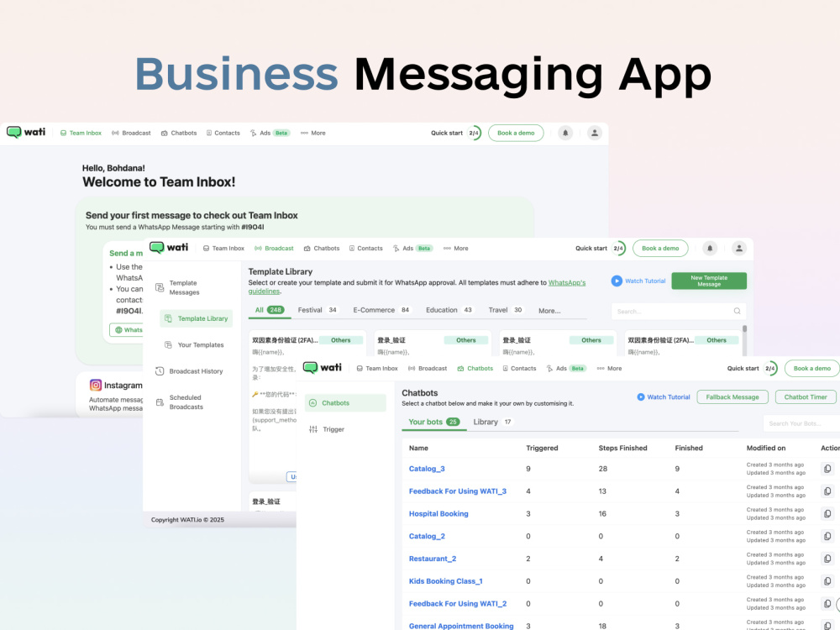This screenshot has width=840, height=630.
Task: Copy the Hospital Booking chatbot using its copy icon
Action: click(827, 514)
